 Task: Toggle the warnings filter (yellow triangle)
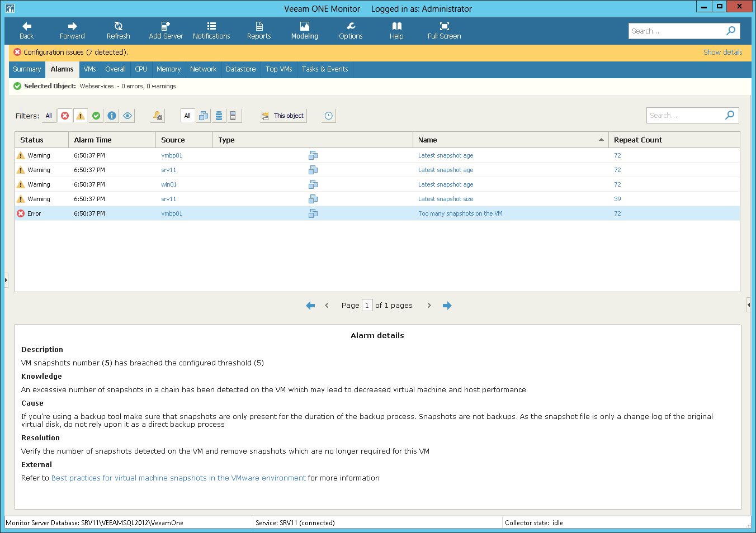click(x=81, y=116)
